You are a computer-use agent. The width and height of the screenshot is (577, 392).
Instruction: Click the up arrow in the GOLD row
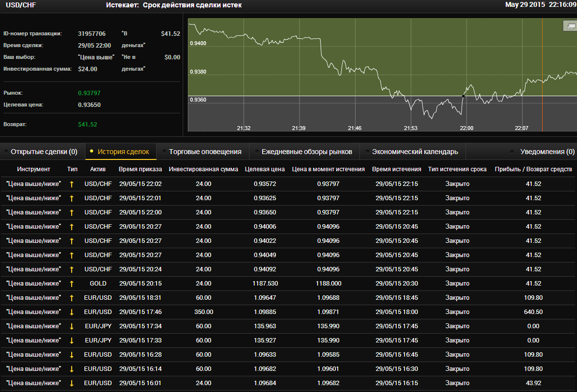72,284
